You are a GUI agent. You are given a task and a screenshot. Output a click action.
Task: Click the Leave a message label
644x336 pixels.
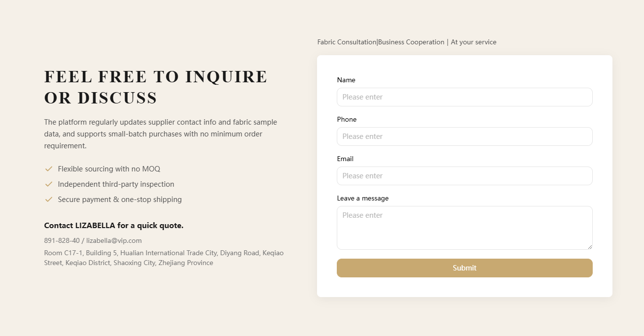click(363, 198)
